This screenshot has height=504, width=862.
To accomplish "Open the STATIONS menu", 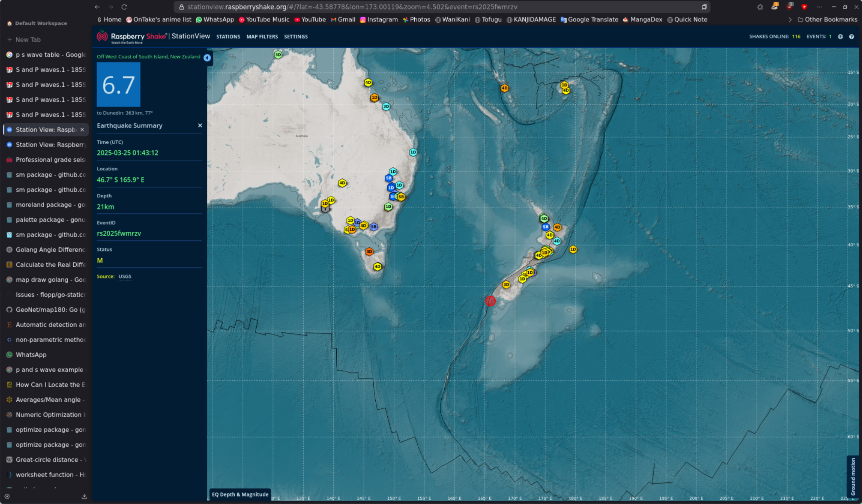I will tap(228, 37).
